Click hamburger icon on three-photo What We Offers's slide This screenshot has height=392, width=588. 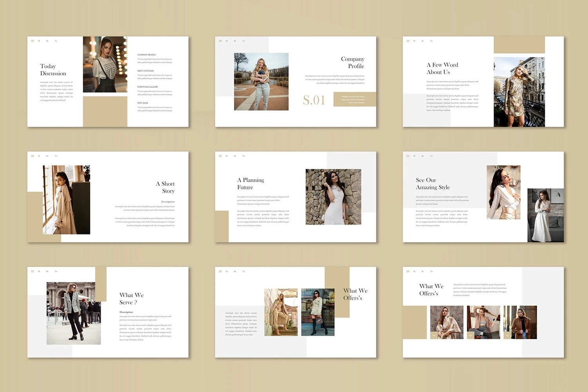[408, 271]
